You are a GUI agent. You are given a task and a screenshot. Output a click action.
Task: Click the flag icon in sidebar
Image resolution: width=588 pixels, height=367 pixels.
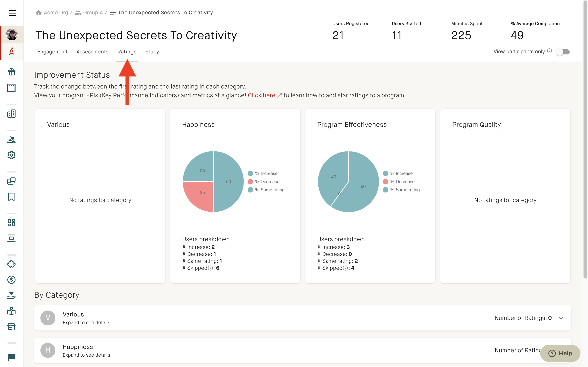[x=11, y=357]
